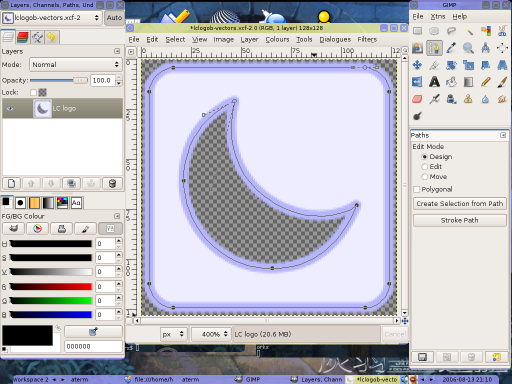Viewport: 512px width, 384px height.
Task: Click the black foreground colour swatch
Action: pos(27,335)
